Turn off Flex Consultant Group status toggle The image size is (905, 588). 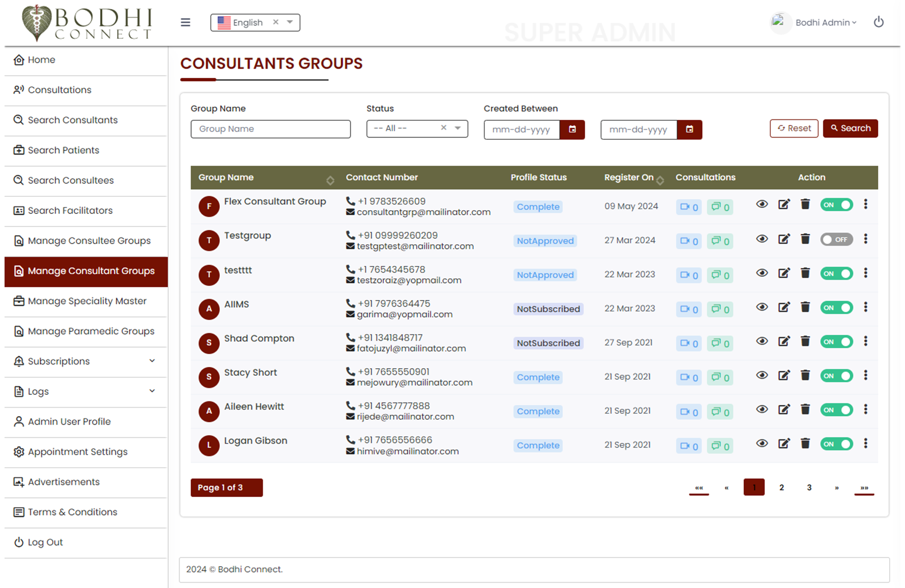tap(836, 205)
